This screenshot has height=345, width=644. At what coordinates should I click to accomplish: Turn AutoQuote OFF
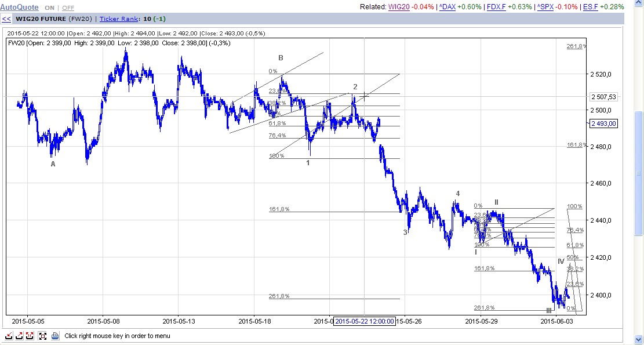point(68,8)
